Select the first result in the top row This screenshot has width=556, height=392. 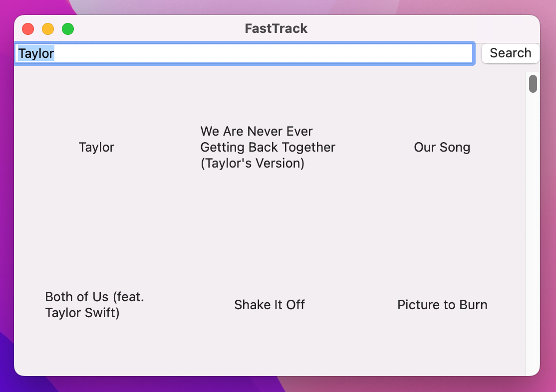[96, 147]
